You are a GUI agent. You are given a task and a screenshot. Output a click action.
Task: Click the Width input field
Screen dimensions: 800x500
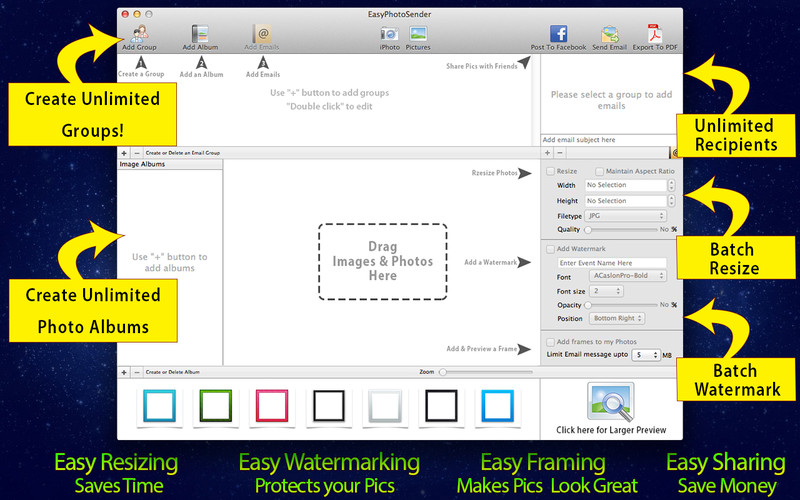click(x=626, y=185)
